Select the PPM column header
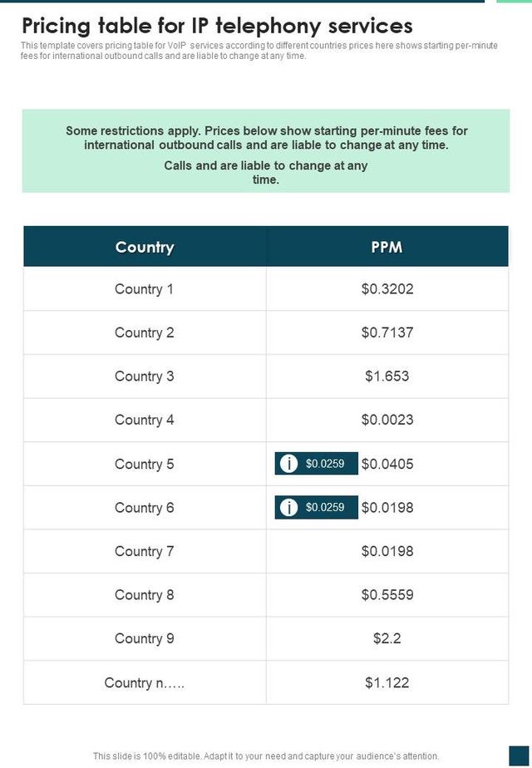 tap(387, 247)
